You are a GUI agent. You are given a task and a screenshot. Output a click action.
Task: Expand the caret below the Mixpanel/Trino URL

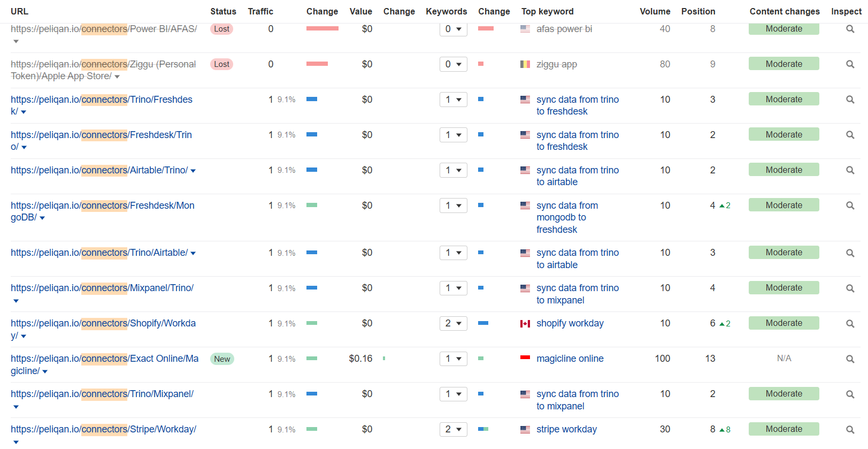16,301
